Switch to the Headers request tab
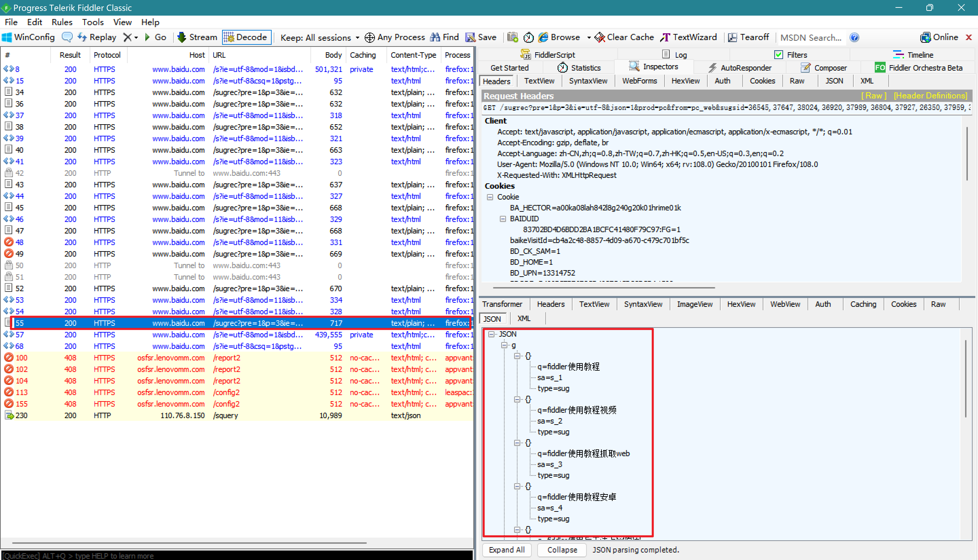This screenshot has width=978, height=560. tap(497, 80)
